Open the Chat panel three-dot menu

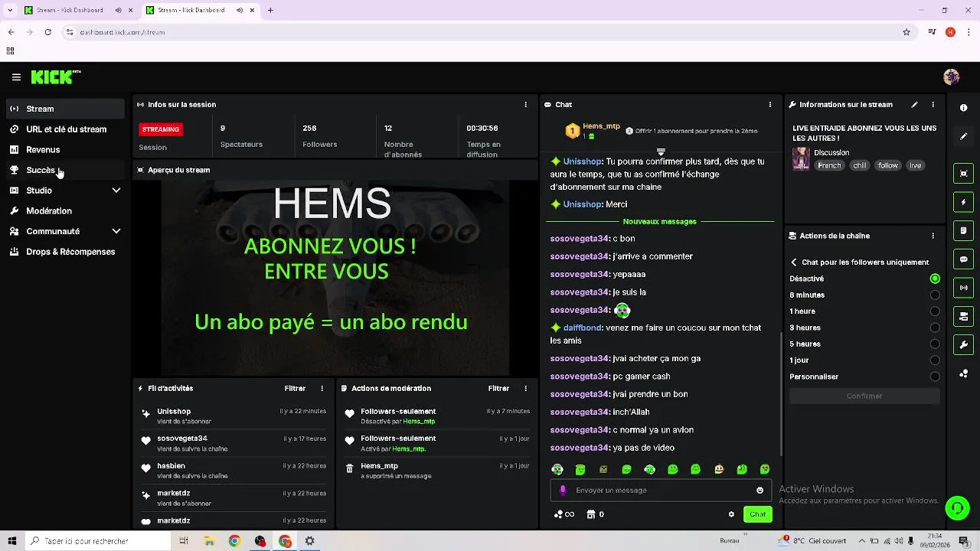(770, 105)
